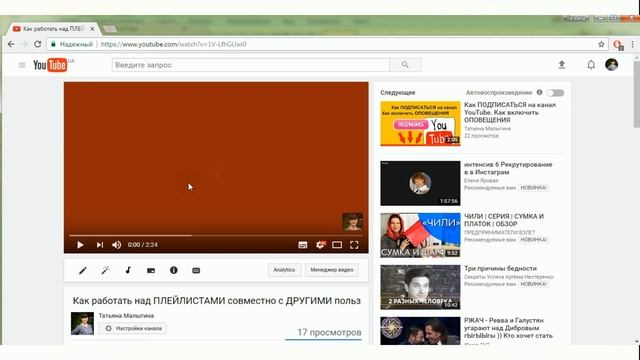Screen dimensions: 640x360
Task: Open notifications bell
Action: (591, 64)
